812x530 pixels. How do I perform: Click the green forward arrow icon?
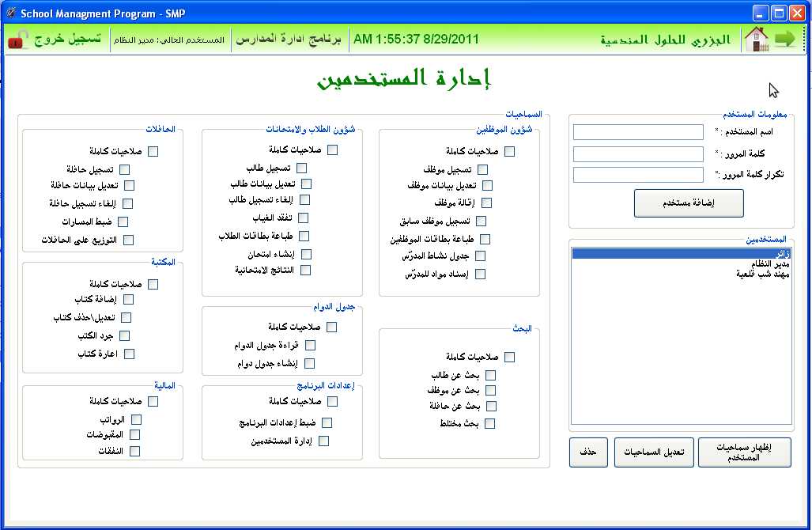tap(784, 39)
